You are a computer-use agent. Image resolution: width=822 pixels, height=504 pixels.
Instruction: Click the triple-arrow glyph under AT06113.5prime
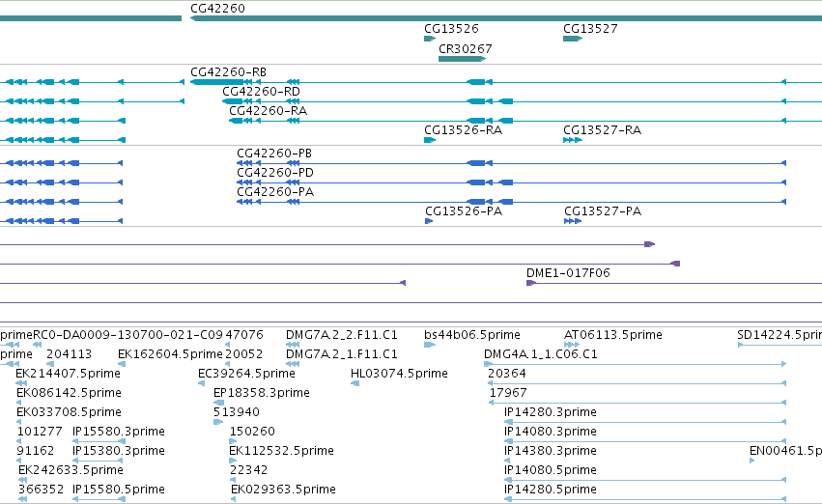pos(572,345)
